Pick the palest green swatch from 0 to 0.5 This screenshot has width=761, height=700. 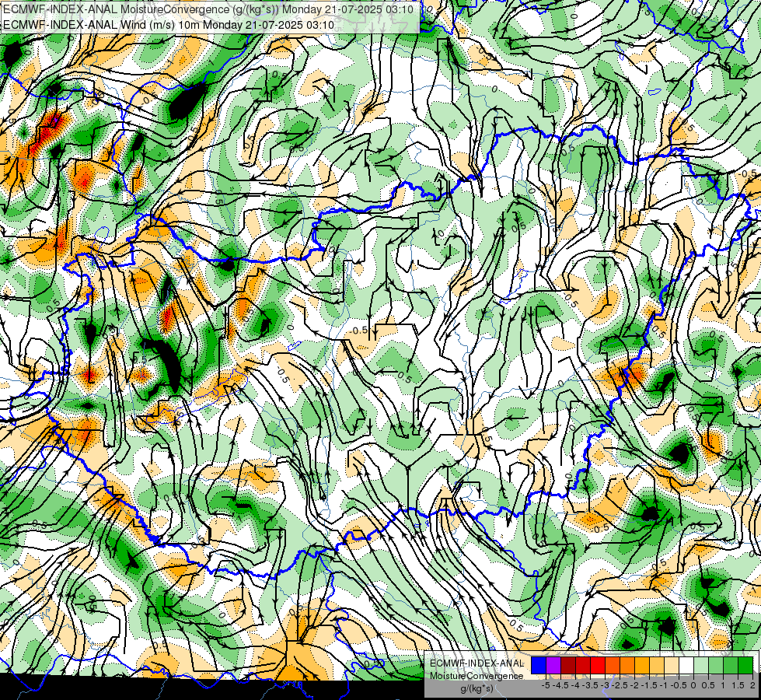pos(701,665)
